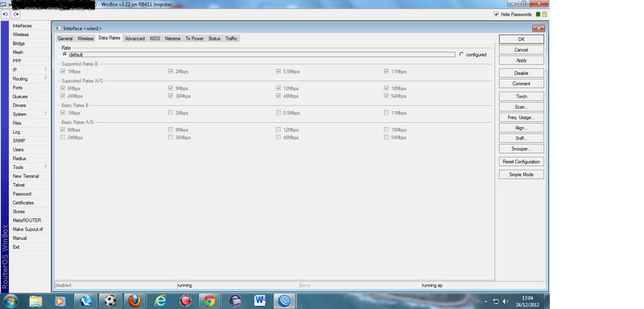Click the volume speaker icon in system tray
644x309 pixels.
coord(506,302)
